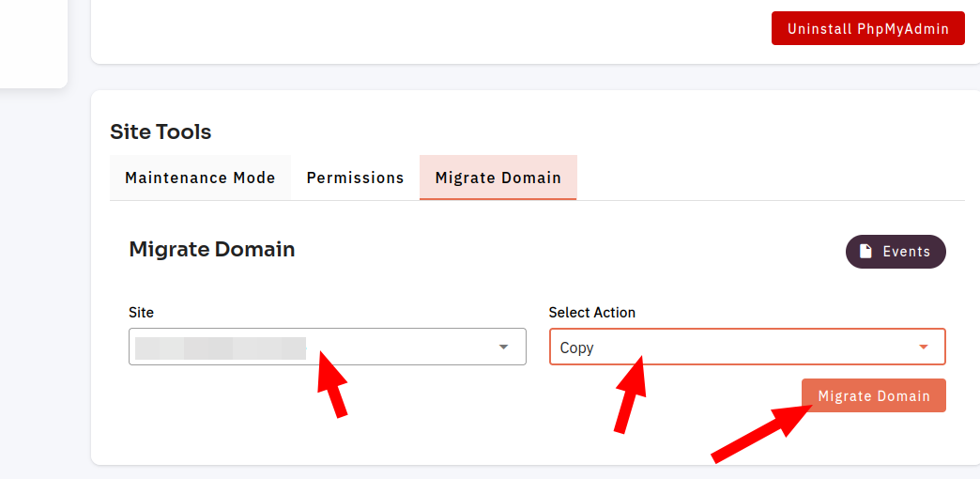Image resolution: width=980 pixels, height=479 pixels.
Task: Click the orange caret of Select Action
Action: [924, 348]
